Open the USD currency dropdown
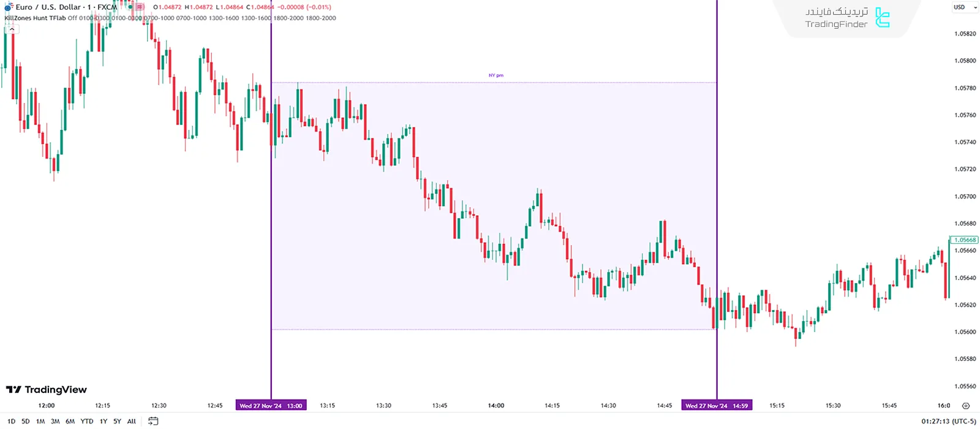 click(x=965, y=7)
